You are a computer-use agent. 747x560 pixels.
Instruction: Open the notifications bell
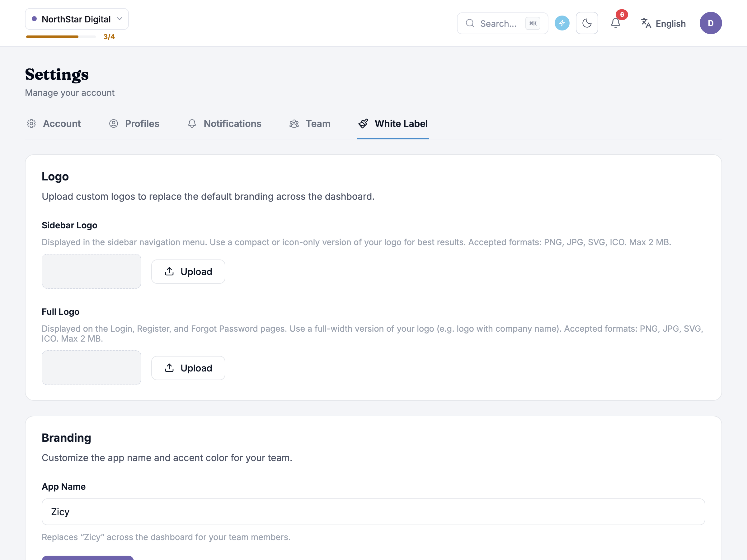pyautogui.click(x=615, y=23)
